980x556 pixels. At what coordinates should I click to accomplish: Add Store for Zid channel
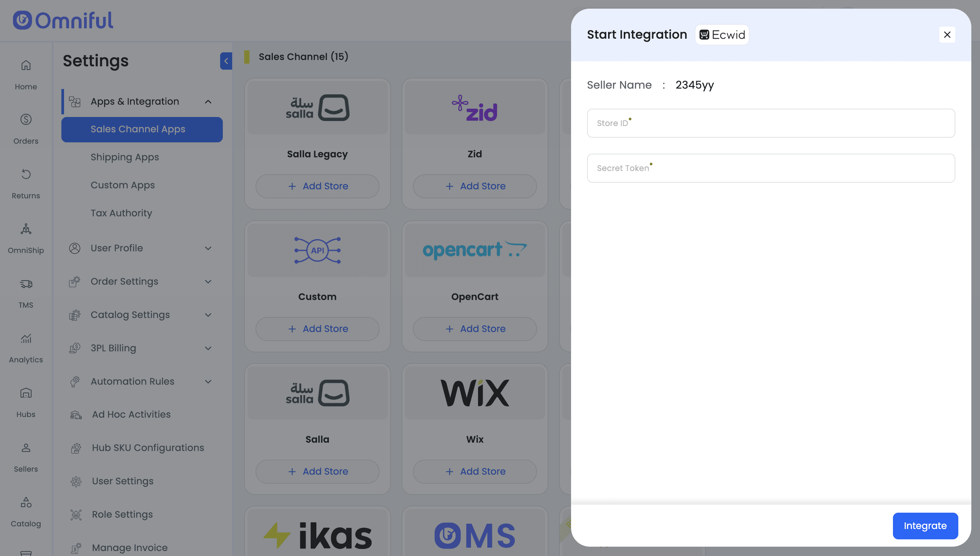pos(475,186)
